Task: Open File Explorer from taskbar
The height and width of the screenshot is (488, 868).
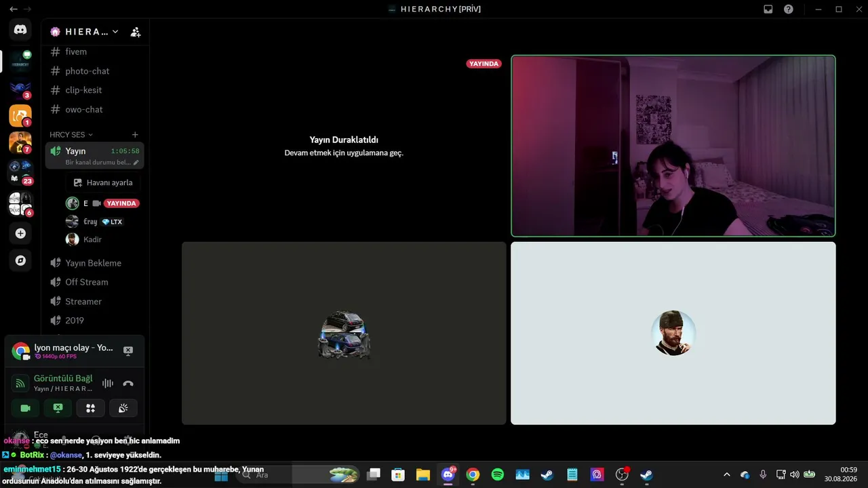Action: click(423, 475)
